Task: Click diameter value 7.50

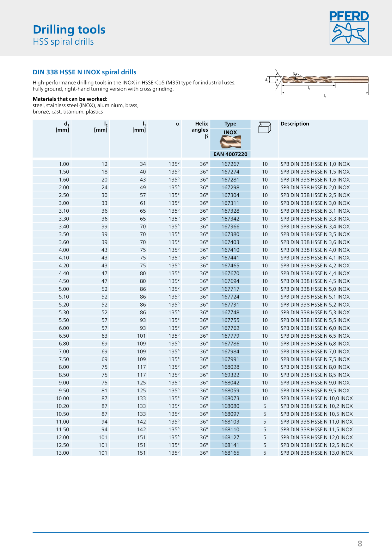Action: [64, 359]
